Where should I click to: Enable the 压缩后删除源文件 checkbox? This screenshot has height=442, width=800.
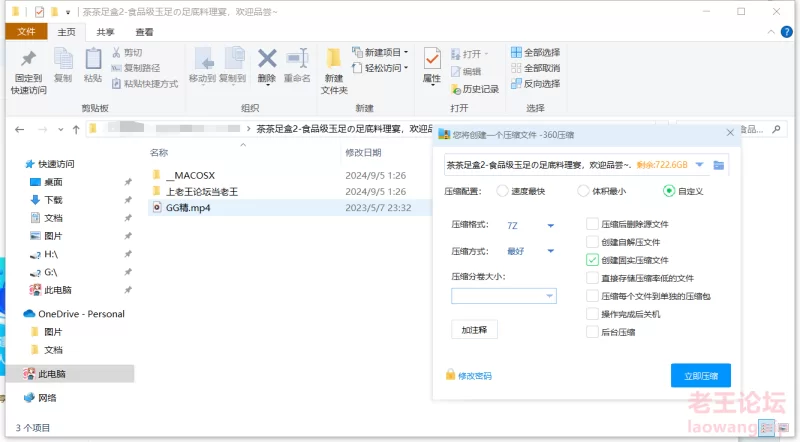pos(593,224)
